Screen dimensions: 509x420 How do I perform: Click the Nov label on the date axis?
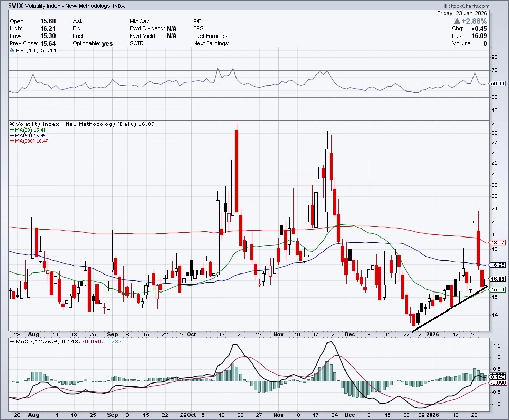[278, 334]
